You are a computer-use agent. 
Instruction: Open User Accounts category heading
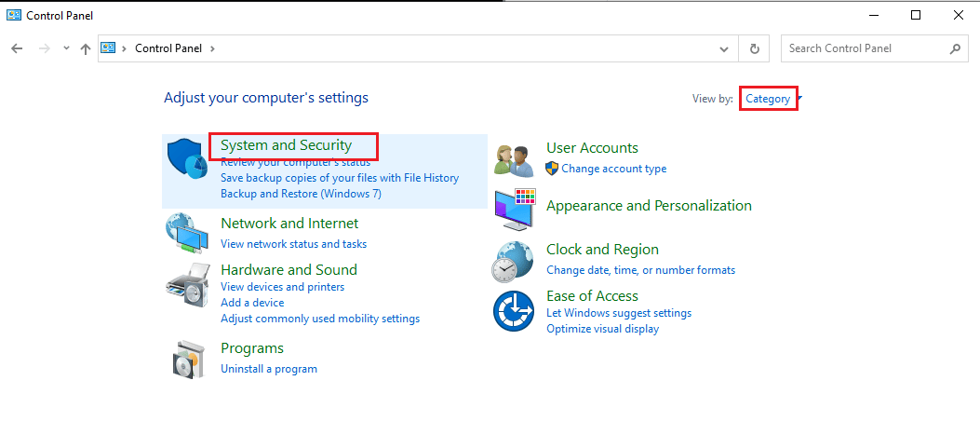(593, 148)
